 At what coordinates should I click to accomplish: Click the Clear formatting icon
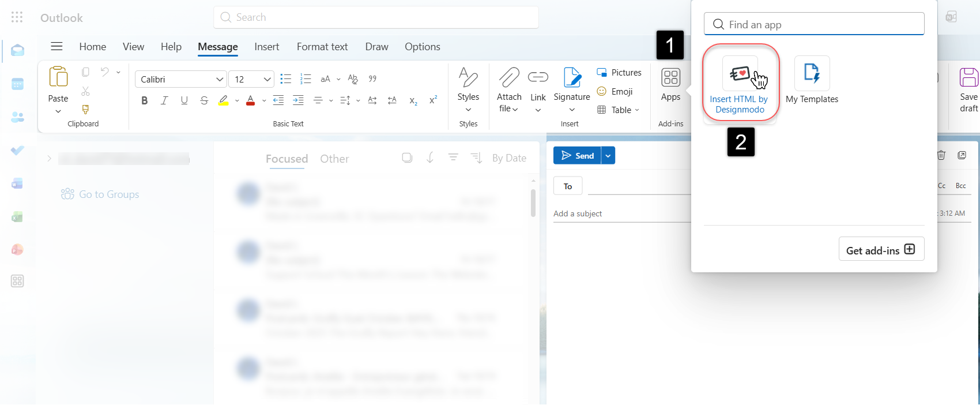[353, 79]
